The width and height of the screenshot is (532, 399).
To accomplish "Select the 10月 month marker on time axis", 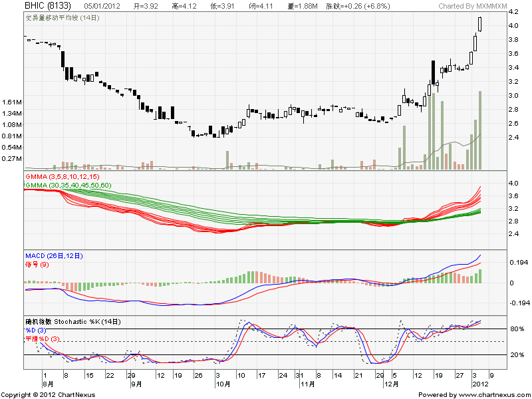I will [225, 384].
